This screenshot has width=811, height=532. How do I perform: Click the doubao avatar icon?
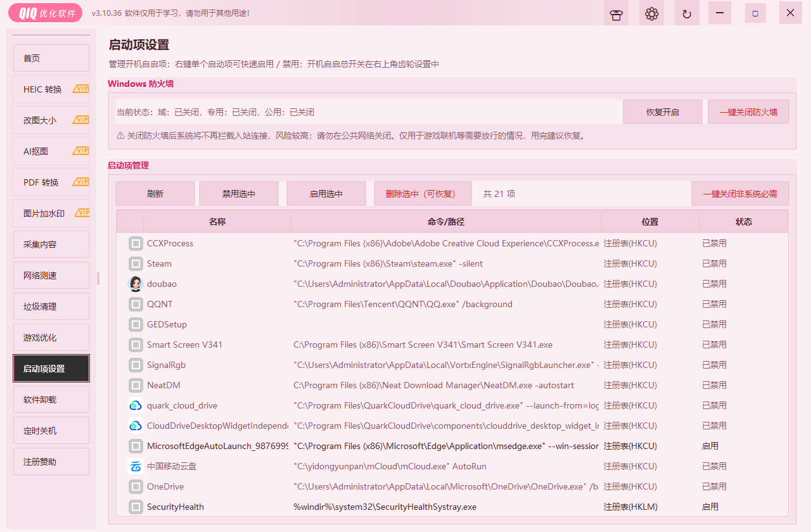tap(136, 284)
